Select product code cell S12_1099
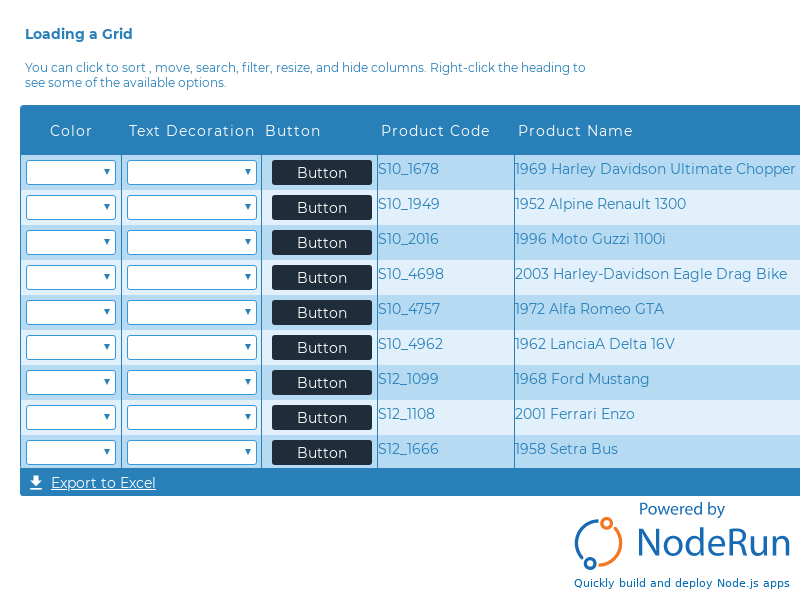The image size is (800, 600). point(408,379)
